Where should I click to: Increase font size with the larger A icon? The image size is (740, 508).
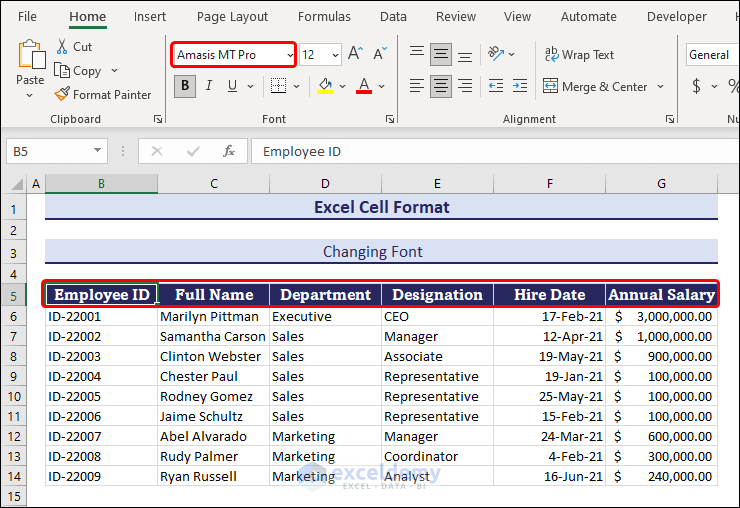pyautogui.click(x=356, y=55)
